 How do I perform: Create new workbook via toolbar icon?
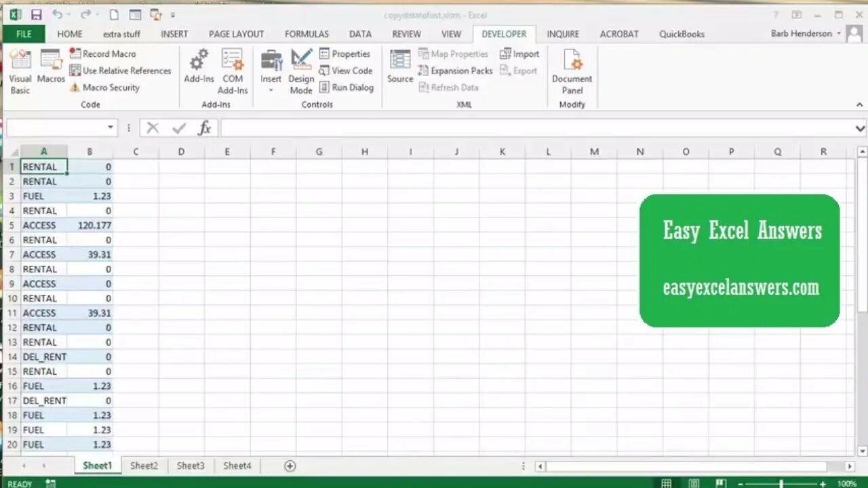pyautogui.click(x=114, y=14)
